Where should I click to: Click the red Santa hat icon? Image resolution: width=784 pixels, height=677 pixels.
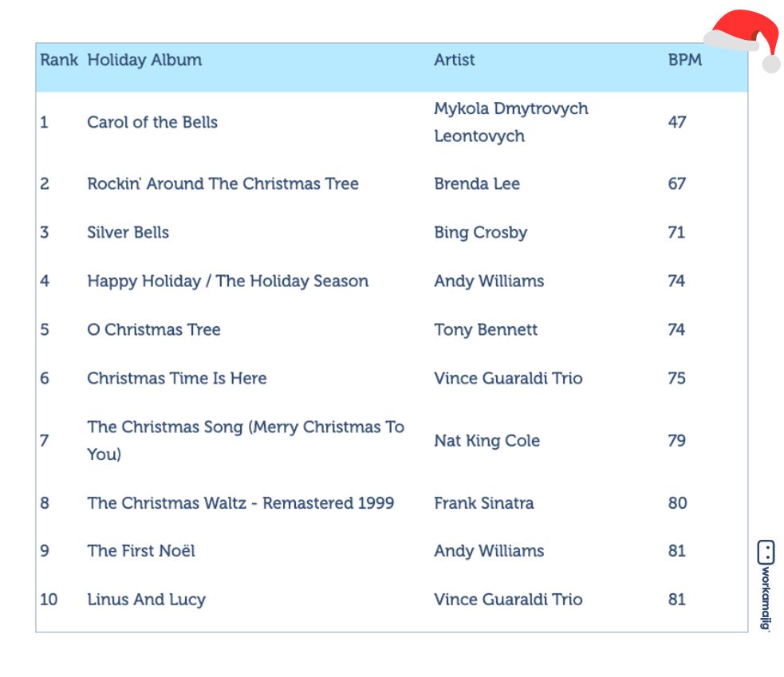743,41
